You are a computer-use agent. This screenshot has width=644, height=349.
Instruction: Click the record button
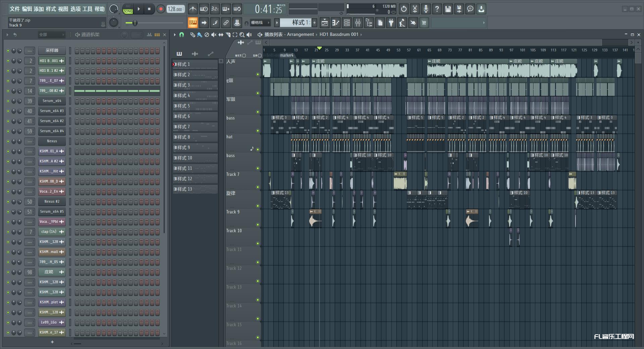(x=161, y=9)
